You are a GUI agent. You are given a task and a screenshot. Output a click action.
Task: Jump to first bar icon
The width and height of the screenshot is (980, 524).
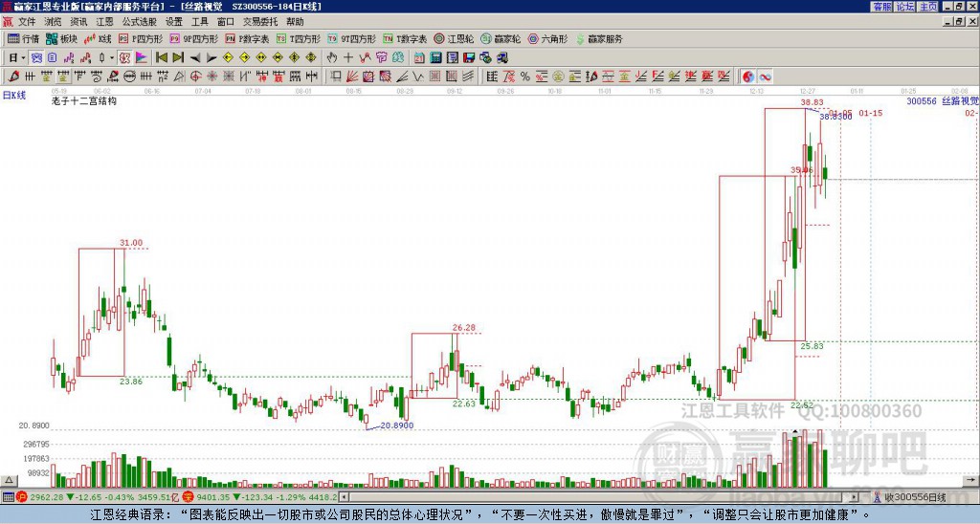coord(161,57)
